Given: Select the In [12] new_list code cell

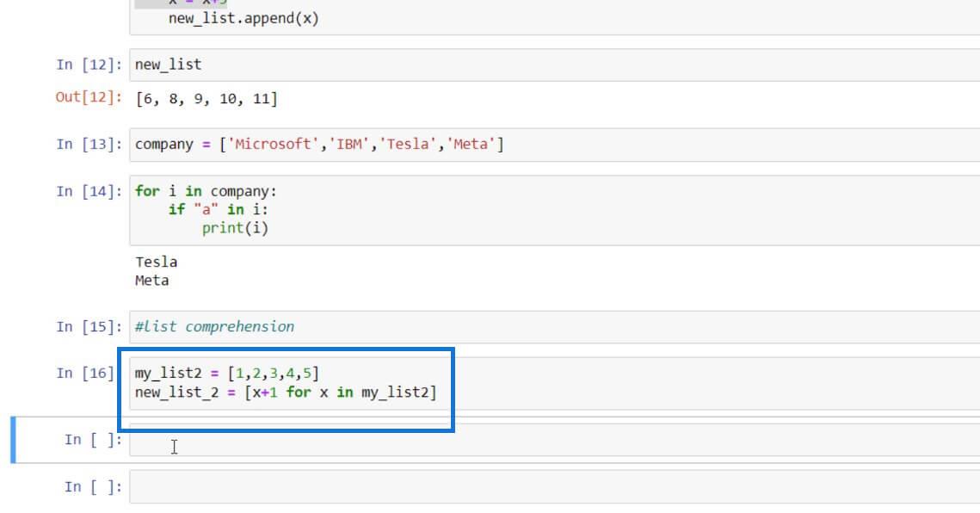Looking at the screenshot, I should tap(554, 65).
